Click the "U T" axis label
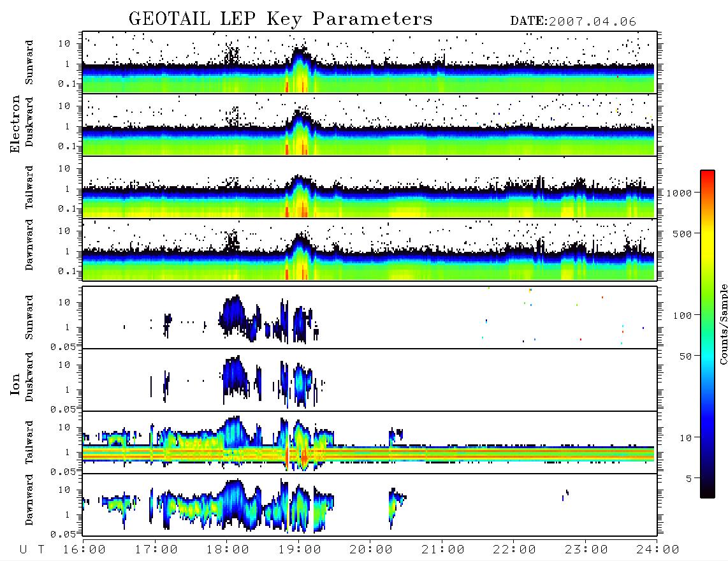728x561 pixels. [x=32, y=550]
